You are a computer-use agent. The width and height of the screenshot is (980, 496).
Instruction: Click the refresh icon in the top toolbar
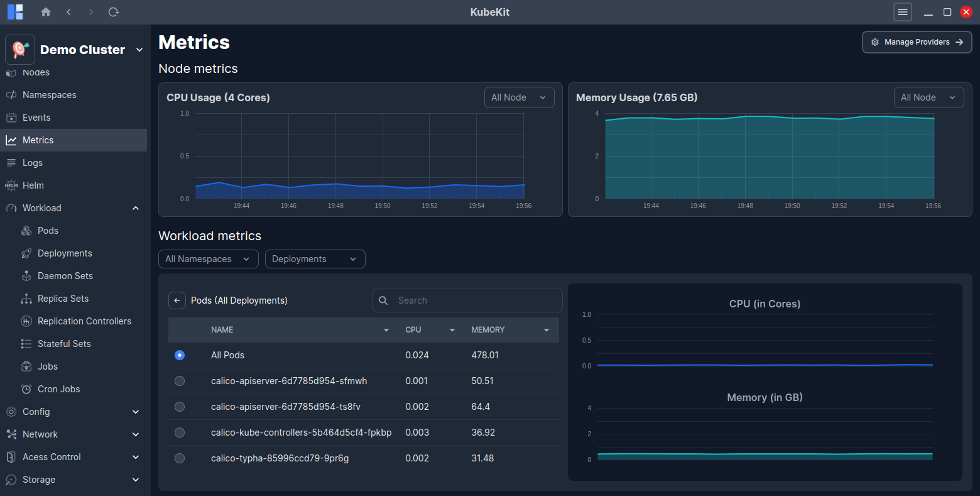pos(114,11)
